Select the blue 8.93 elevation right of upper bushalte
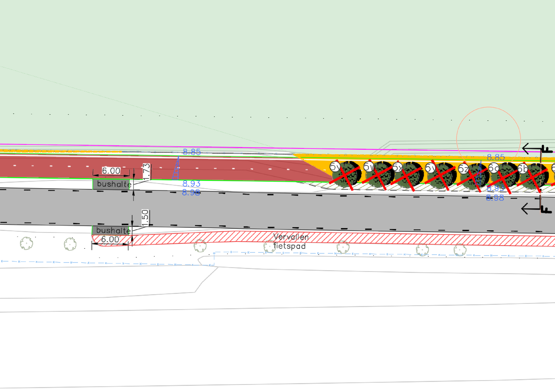The width and height of the screenshot is (555, 392). click(191, 184)
